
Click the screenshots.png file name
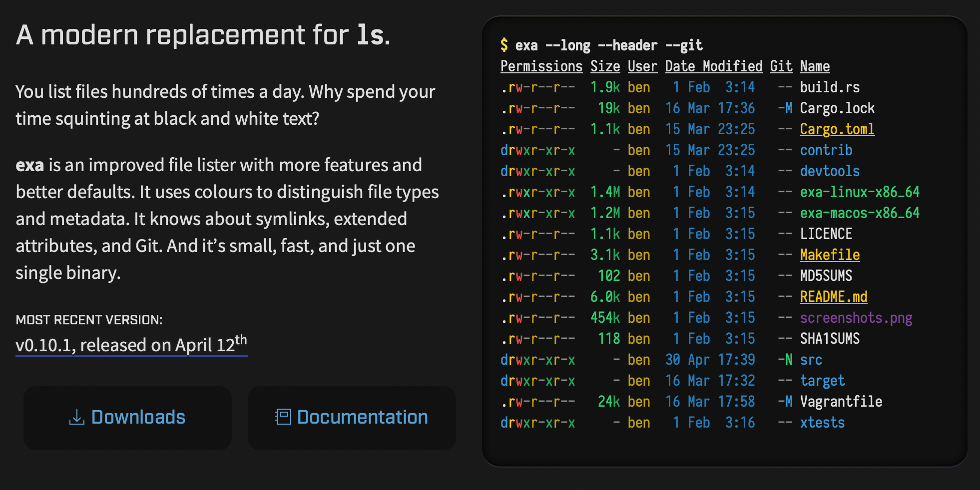[856, 318]
